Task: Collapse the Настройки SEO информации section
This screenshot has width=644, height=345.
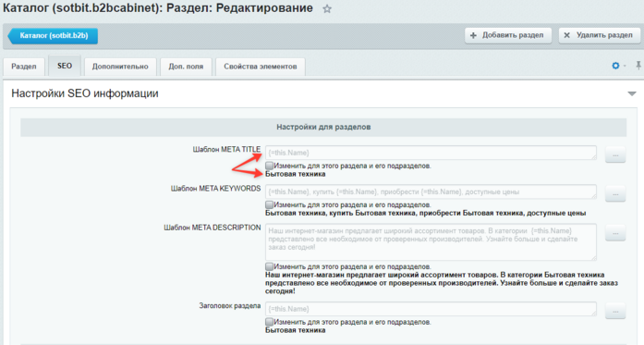Action: (632, 93)
